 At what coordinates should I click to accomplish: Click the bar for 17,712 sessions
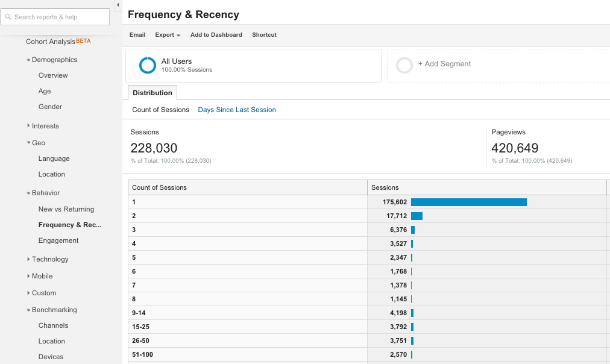pos(417,216)
